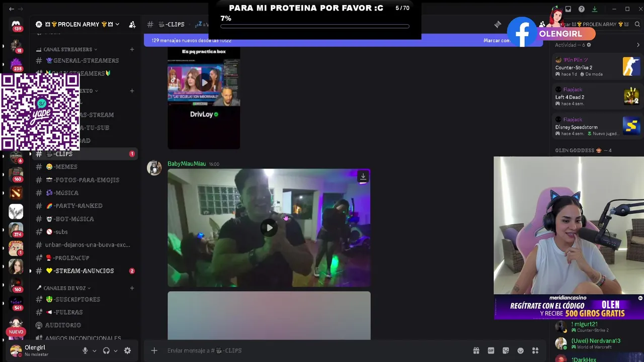Viewport: 644px width, 362px height.
Task: Toggle headphones deafen in user panel
Action: [106, 350]
